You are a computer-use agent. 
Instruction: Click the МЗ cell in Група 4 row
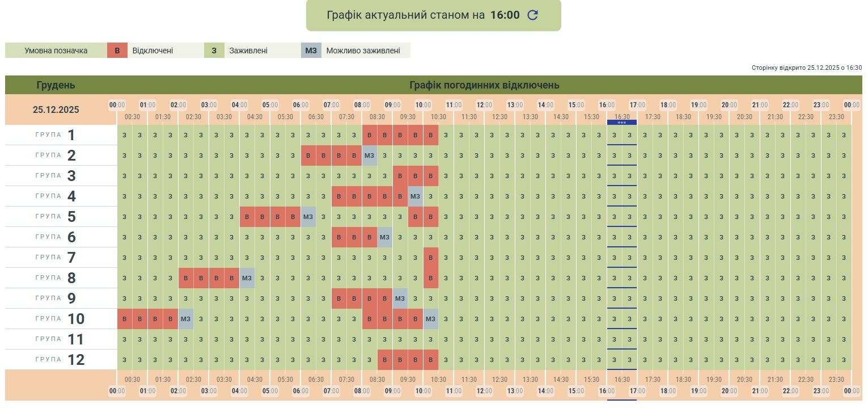click(x=415, y=196)
